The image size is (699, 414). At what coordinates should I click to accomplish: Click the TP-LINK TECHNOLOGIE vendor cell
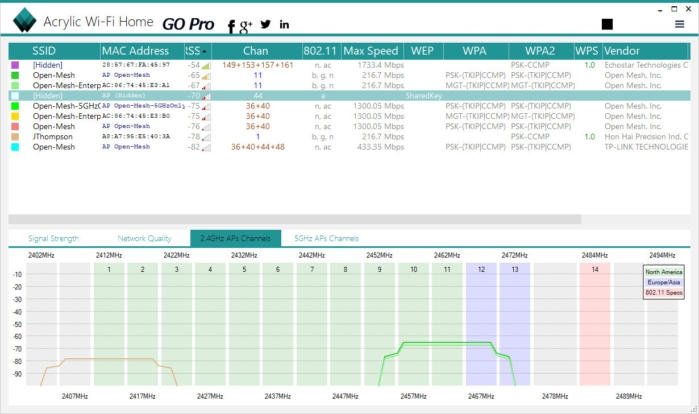pyautogui.click(x=646, y=147)
